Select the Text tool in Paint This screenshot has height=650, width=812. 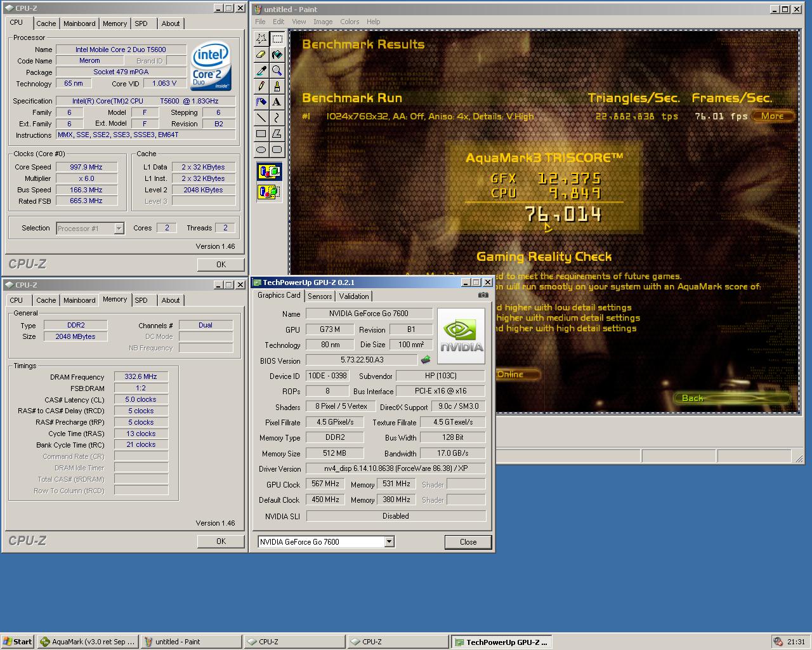pos(277,102)
